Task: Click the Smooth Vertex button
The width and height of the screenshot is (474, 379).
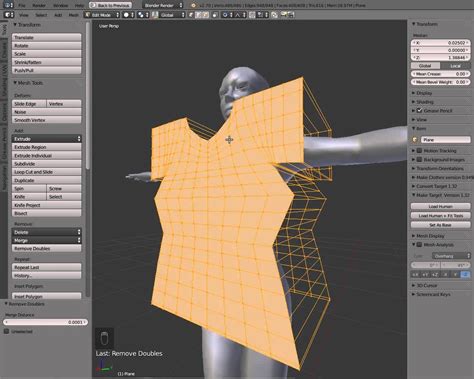Action: (x=47, y=120)
